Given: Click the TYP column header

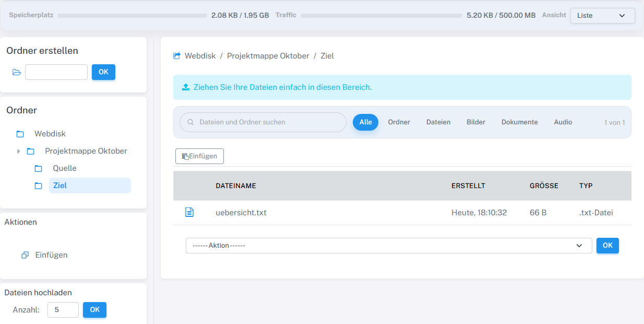Looking at the screenshot, I should point(586,186).
